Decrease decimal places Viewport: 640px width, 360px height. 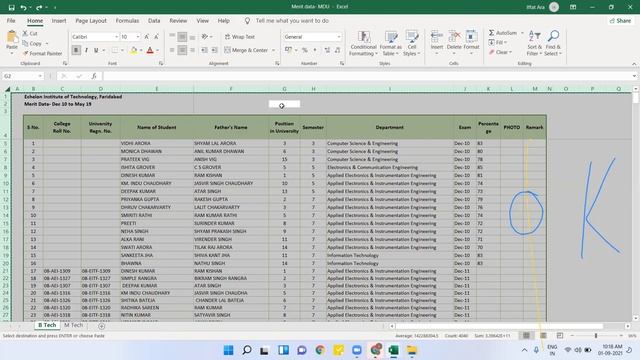tap(337, 50)
